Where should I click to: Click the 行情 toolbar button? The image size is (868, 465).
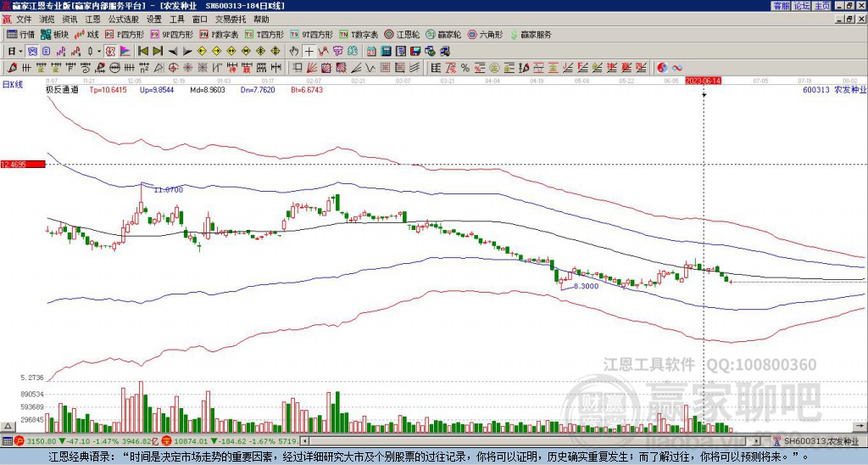(x=20, y=34)
